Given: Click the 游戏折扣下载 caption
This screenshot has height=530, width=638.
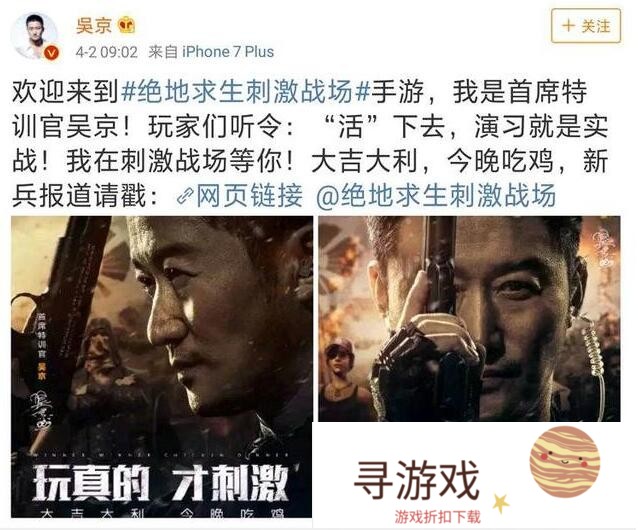Looking at the screenshot, I should click(437, 517).
